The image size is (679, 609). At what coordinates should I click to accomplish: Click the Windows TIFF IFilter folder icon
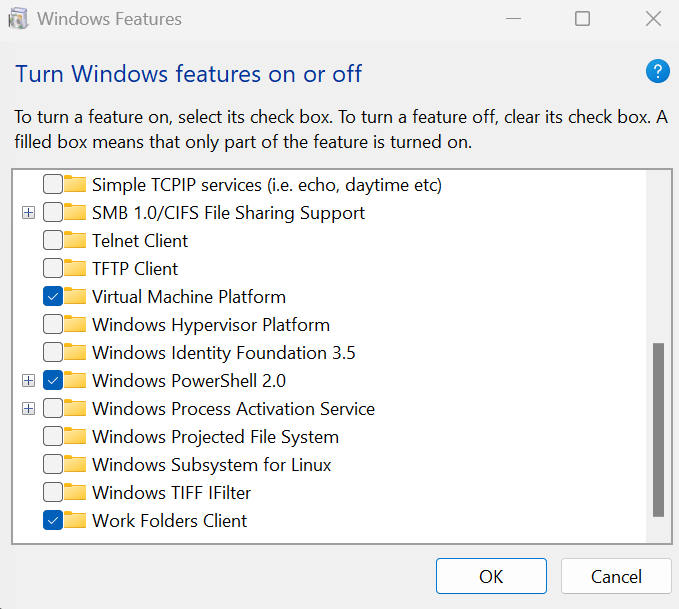[75, 493]
